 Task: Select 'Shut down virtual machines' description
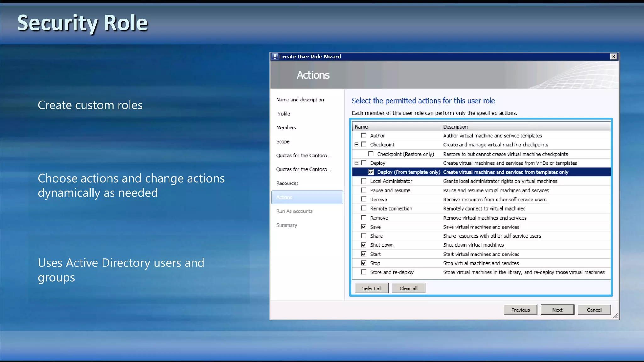click(x=473, y=245)
